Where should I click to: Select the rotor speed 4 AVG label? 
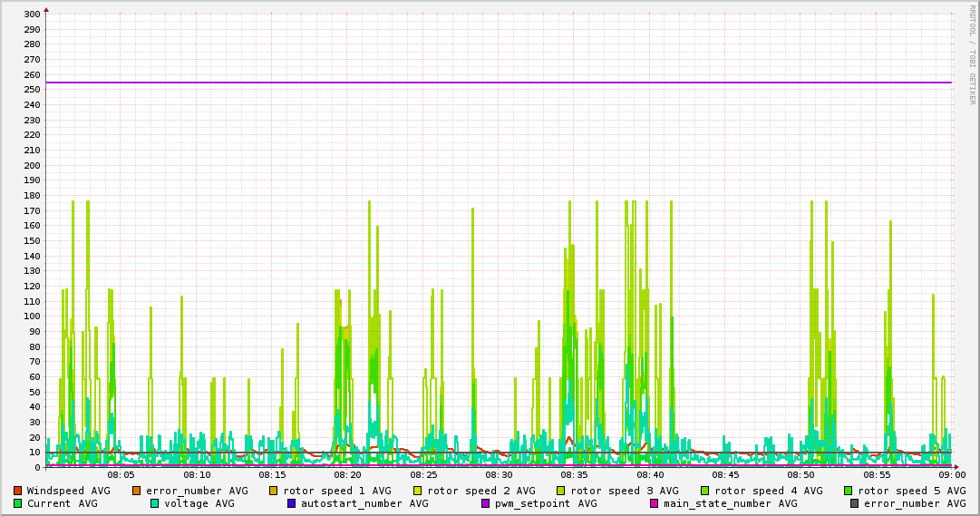point(769,491)
